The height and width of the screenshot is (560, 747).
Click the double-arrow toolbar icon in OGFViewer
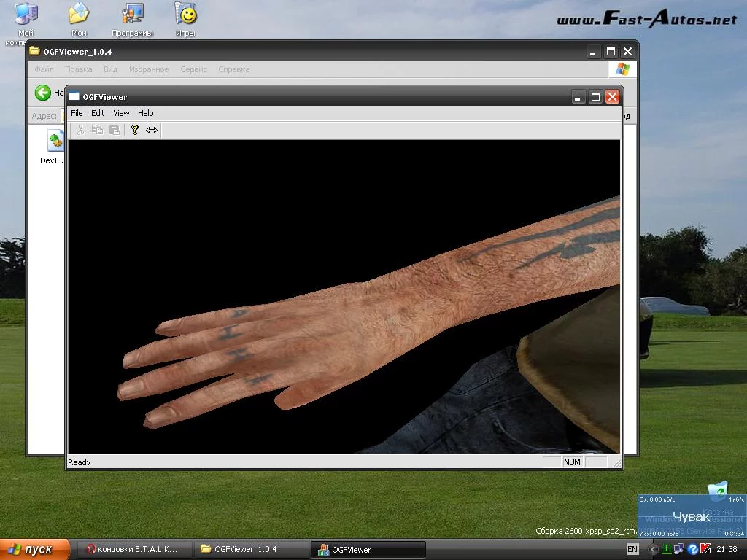tap(152, 130)
